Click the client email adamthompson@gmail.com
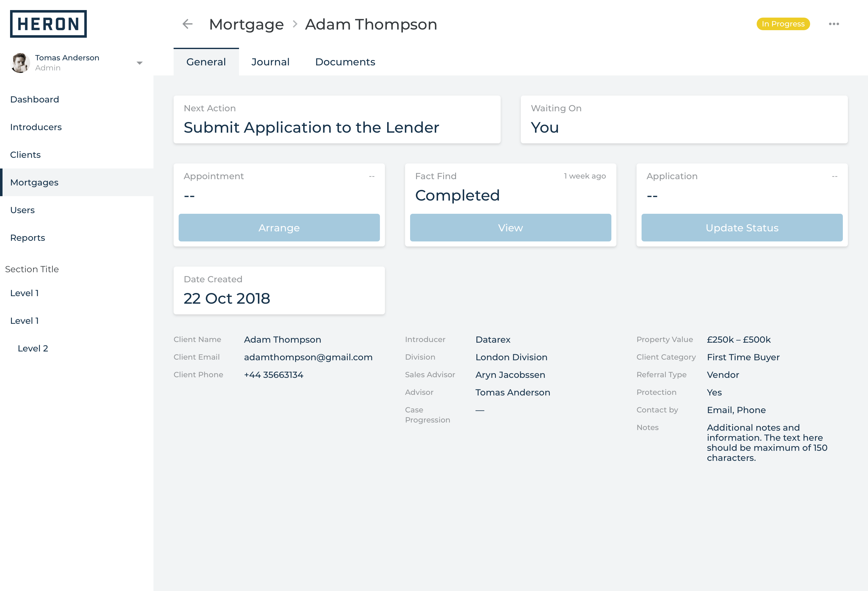Screen dimensions: 868x591 308,357
